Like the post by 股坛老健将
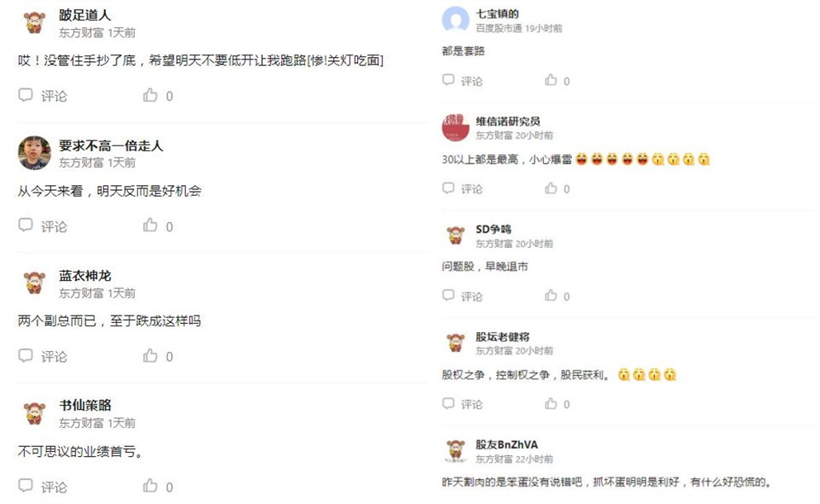This screenshot has width=820, height=504. point(551,404)
